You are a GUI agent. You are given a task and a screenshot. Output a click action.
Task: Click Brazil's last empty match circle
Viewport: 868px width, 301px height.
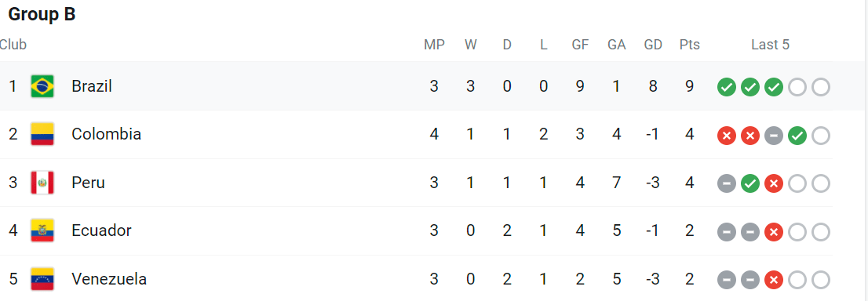[821, 88]
